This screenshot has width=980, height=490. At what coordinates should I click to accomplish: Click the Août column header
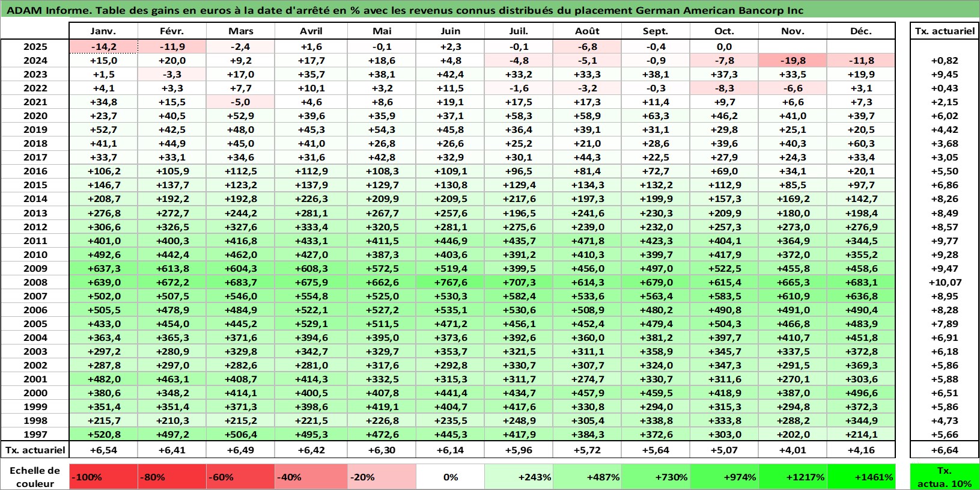click(x=587, y=31)
